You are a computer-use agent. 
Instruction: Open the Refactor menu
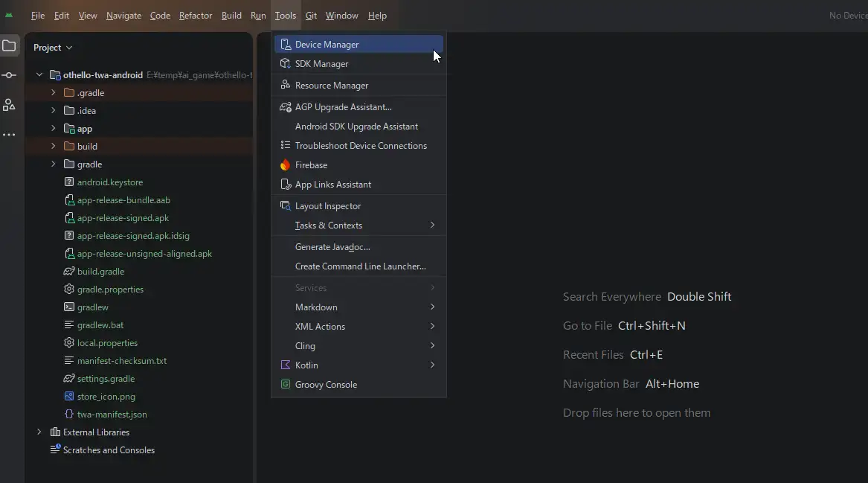pyautogui.click(x=196, y=16)
